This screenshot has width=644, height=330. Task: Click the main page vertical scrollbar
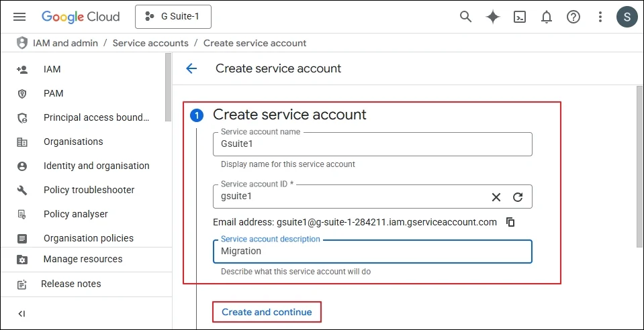coord(639,166)
